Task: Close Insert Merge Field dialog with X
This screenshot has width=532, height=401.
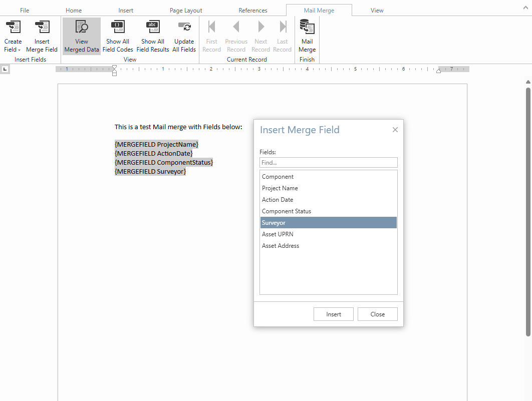Action: click(x=395, y=130)
